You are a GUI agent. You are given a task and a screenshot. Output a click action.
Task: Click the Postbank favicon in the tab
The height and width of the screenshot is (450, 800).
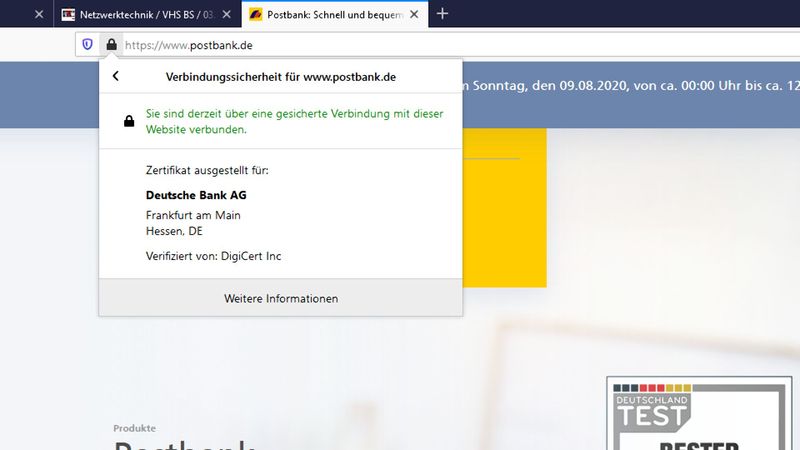coord(256,14)
